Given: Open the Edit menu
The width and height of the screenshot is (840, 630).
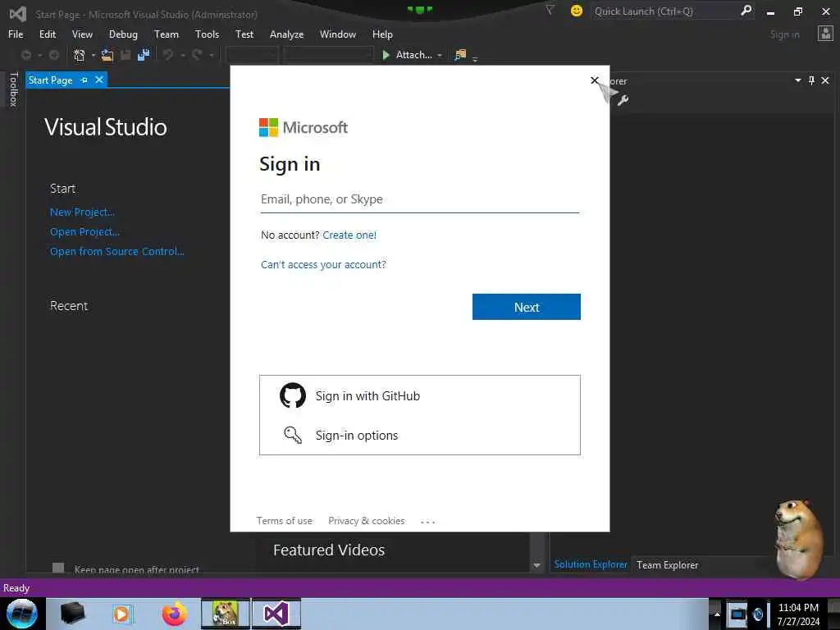Looking at the screenshot, I should pos(48,34).
